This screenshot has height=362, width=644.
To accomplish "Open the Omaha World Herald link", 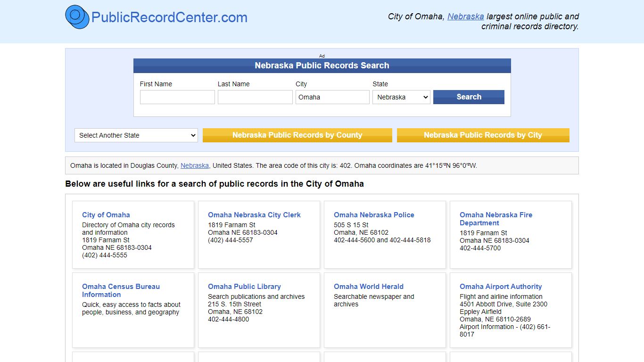I will click(369, 287).
